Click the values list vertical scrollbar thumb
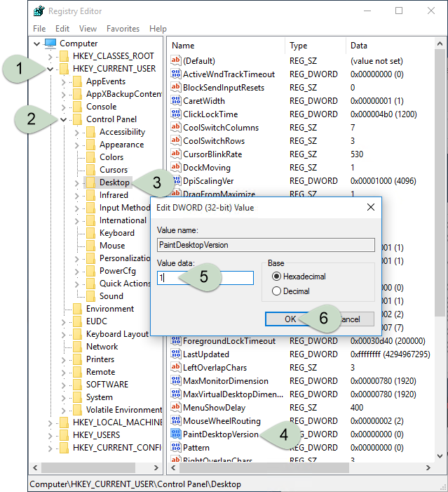This screenshot has height=492, width=448. click(440, 182)
